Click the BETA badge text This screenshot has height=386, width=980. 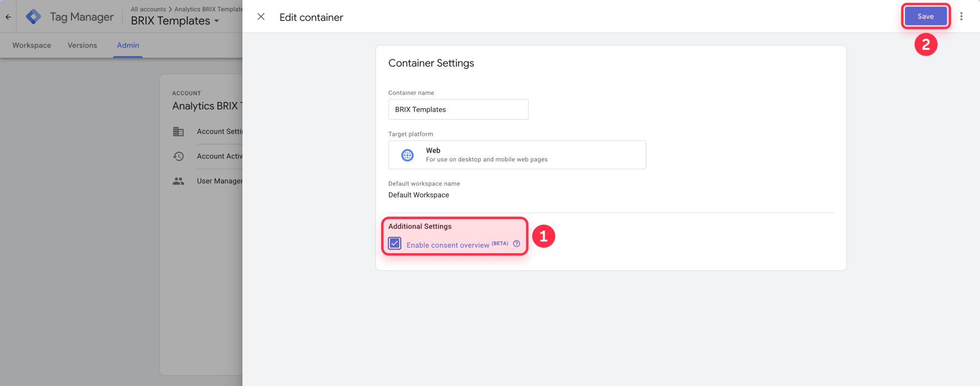coord(500,244)
